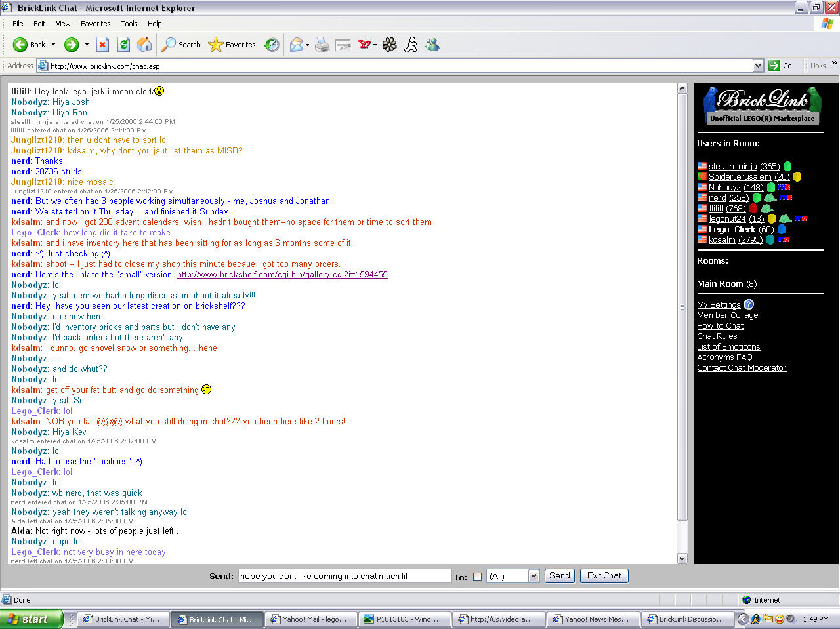The image size is (840, 629).
Task: Click the green feedback brick beside stealth_ninja
Action: (787, 166)
